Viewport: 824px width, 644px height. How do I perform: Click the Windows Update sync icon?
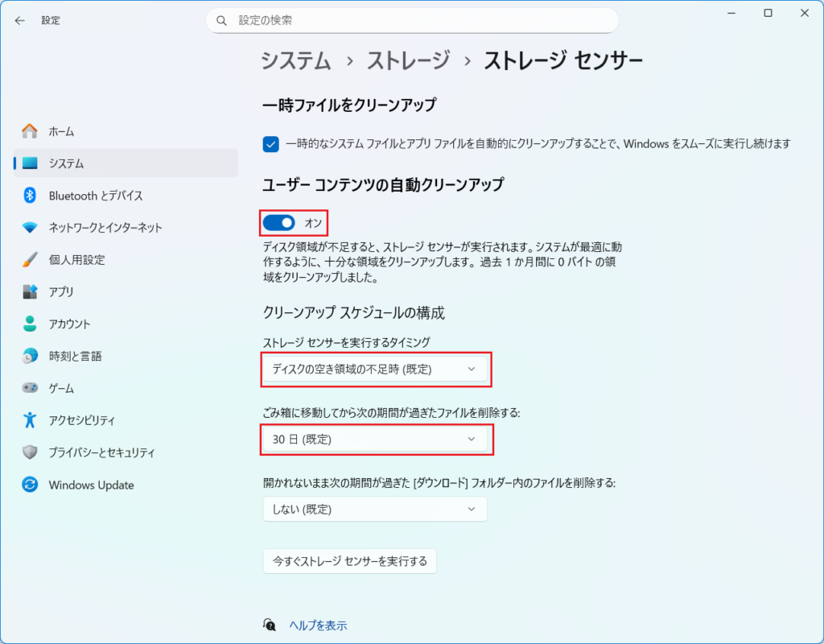(x=30, y=485)
